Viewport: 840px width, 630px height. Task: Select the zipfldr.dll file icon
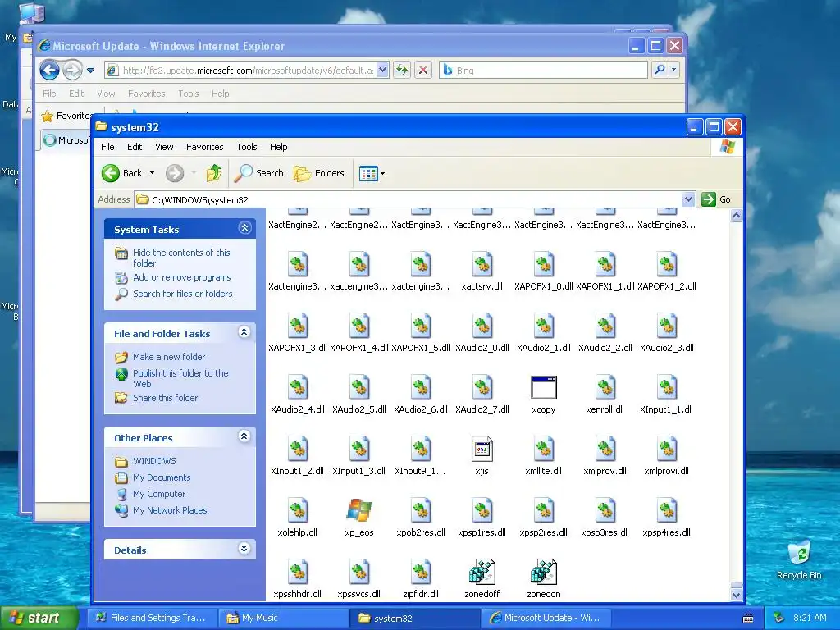[x=421, y=572]
